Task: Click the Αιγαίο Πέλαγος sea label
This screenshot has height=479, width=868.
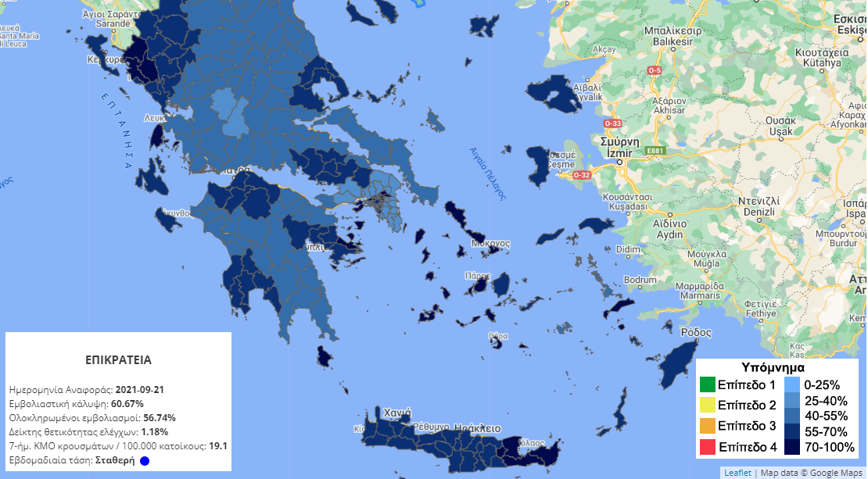Action: (488, 173)
